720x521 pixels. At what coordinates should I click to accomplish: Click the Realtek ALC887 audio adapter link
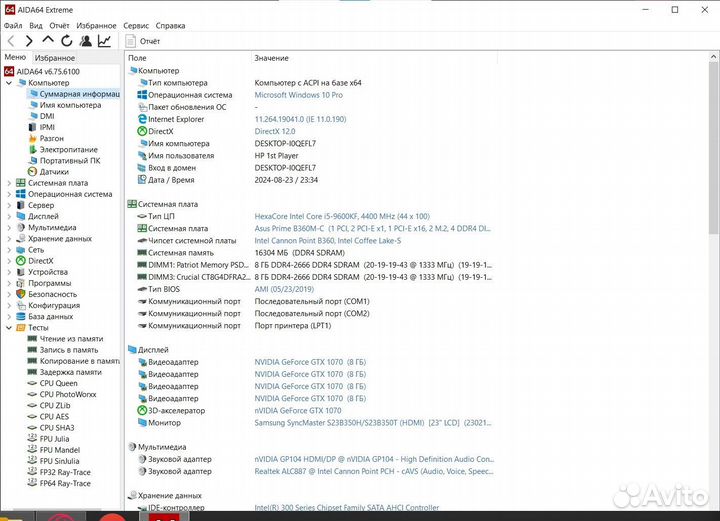tap(374, 471)
